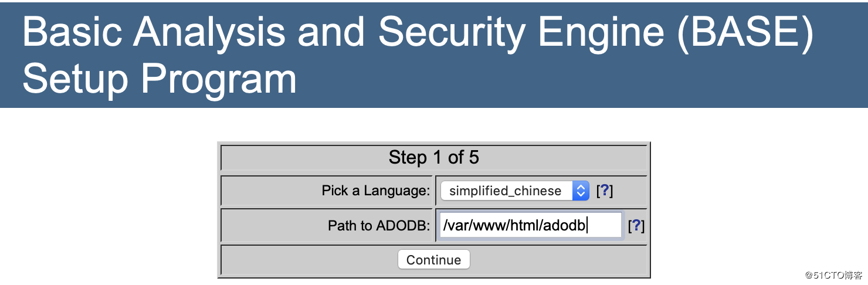Click the "Path to ADODB:" label
Image resolution: width=868 pixels, height=285 pixels.
[379, 226]
